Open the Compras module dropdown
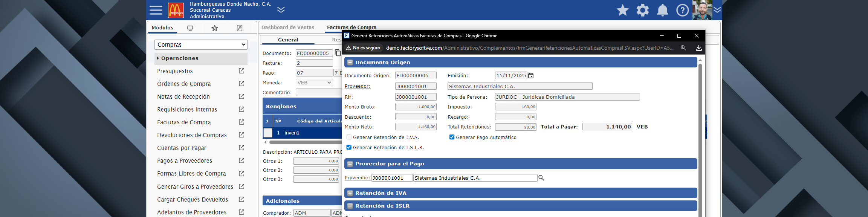Screen dimensions: 868x217 pyautogui.click(x=201, y=44)
